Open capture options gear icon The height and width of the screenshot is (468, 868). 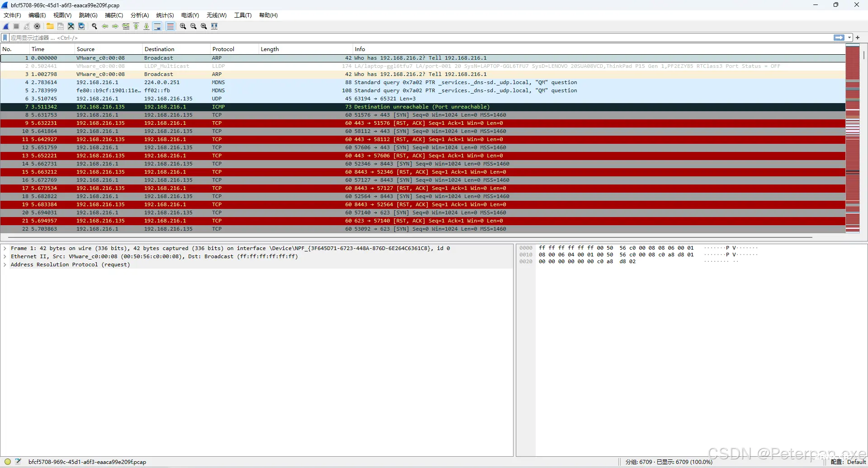(37, 26)
